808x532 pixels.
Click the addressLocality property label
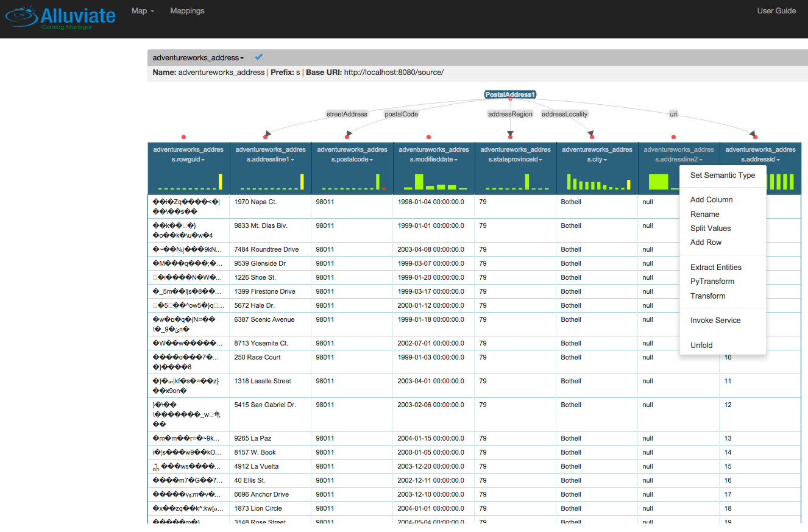tap(565, 114)
